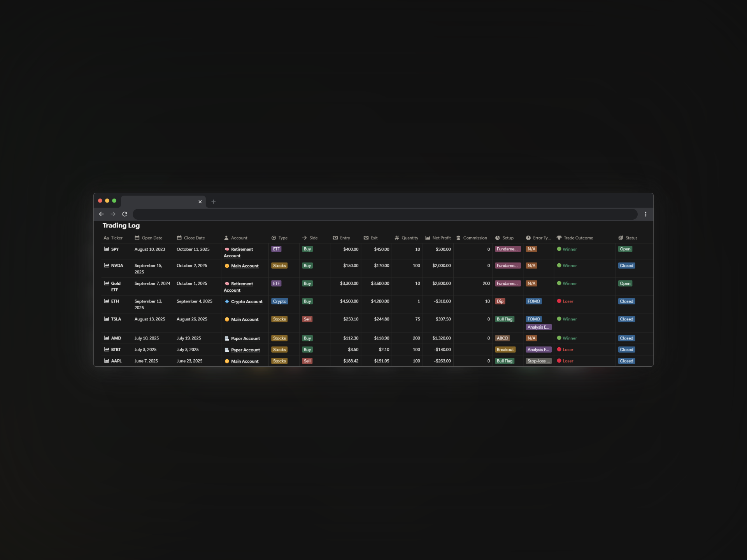Click the ABCD setup tag in AMD row

point(502,338)
